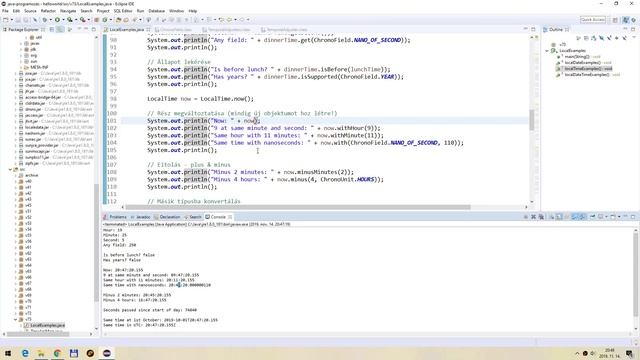Open Chrome from the taskbar

[57, 353]
